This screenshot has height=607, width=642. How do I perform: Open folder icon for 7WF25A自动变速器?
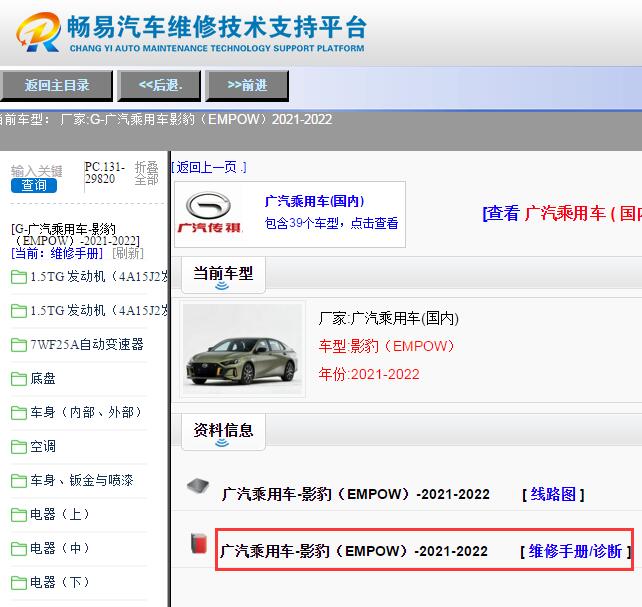point(19,345)
